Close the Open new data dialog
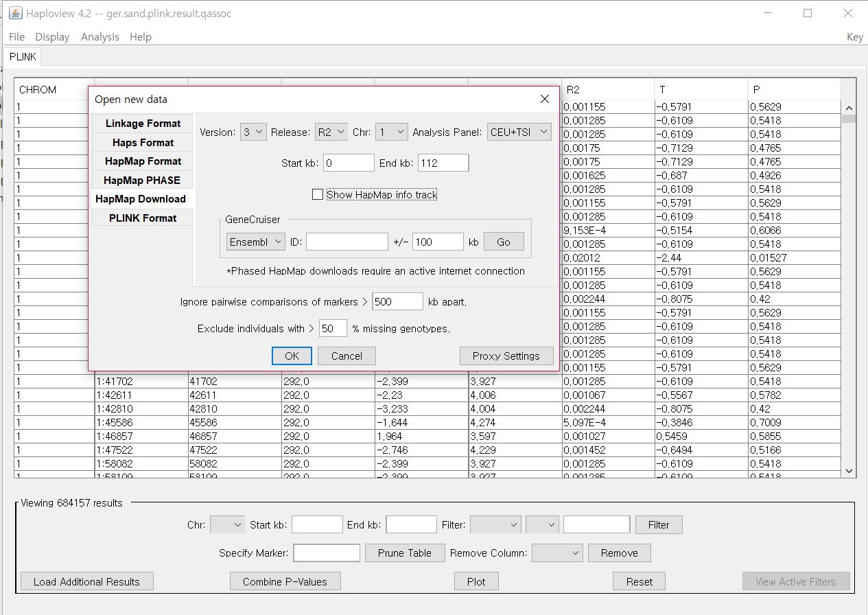868x615 pixels. (x=545, y=99)
